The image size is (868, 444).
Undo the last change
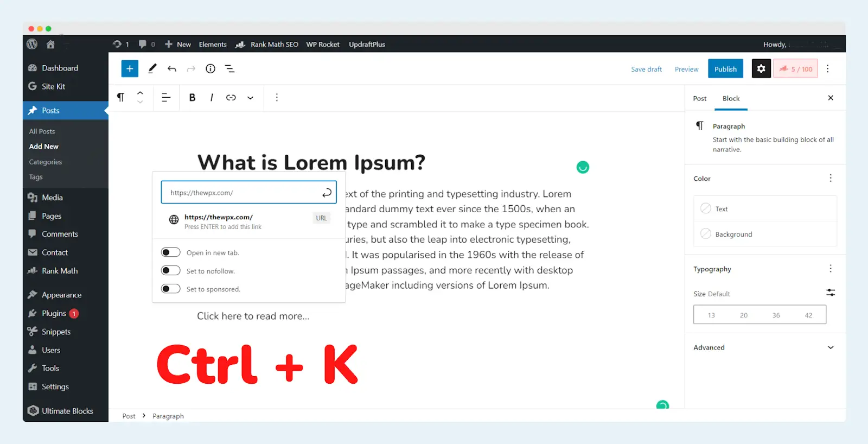point(172,68)
